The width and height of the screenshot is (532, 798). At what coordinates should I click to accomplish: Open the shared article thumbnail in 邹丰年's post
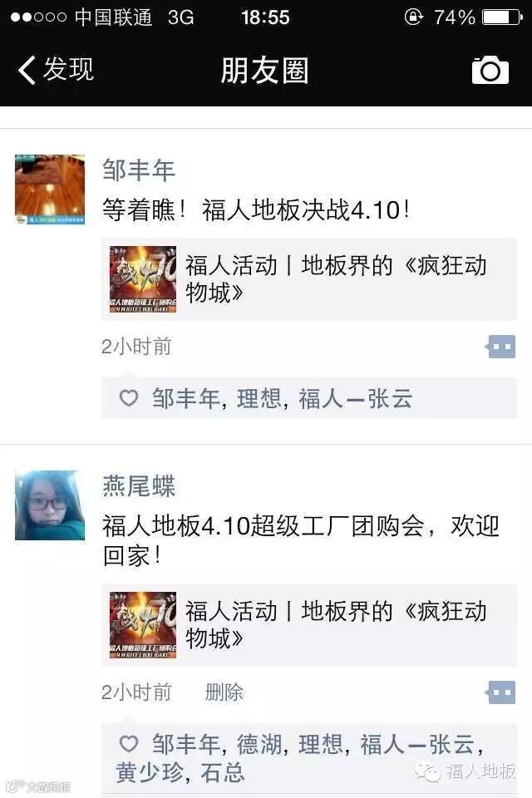click(x=143, y=279)
